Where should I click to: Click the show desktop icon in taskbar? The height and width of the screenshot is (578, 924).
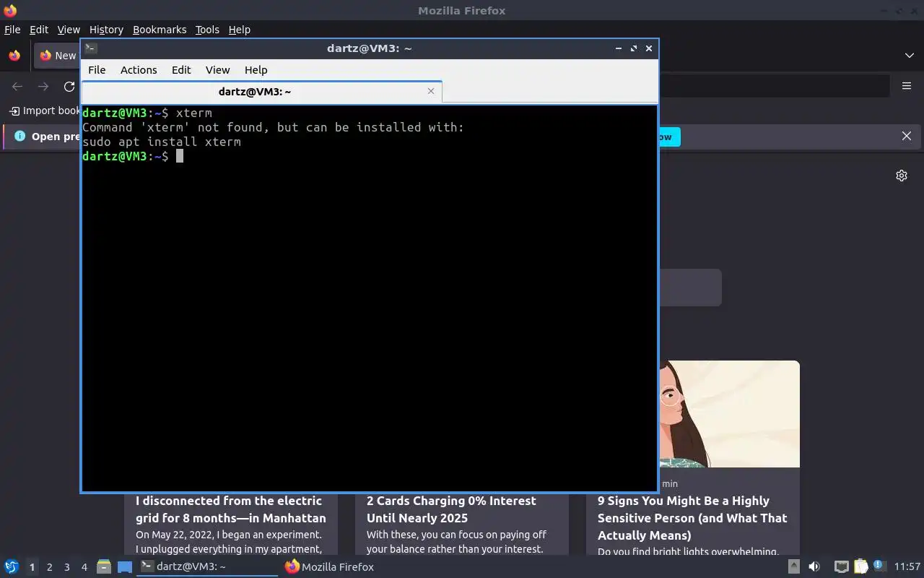[x=125, y=567]
